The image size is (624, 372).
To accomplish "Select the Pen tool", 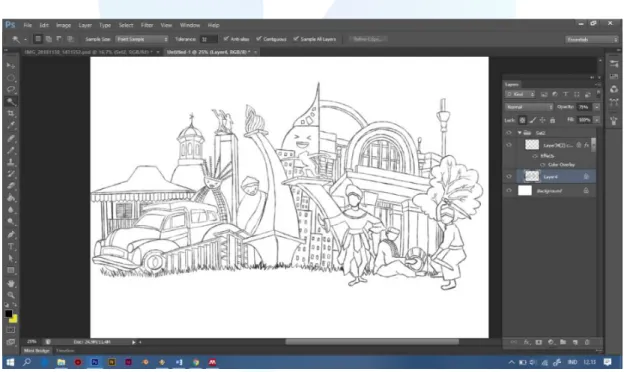I will click(x=11, y=234).
